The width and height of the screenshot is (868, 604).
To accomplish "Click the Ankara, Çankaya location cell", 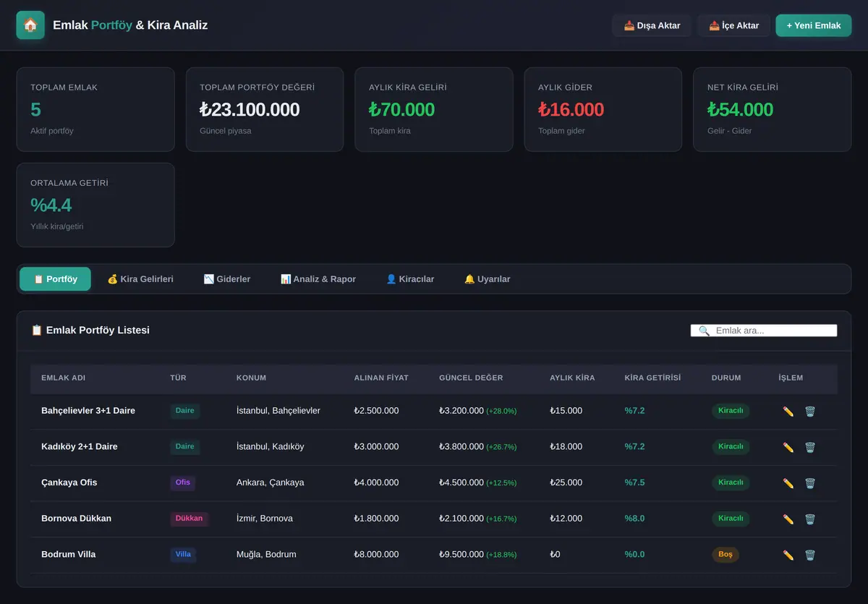I will pyautogui.click(x=271, y=482).
